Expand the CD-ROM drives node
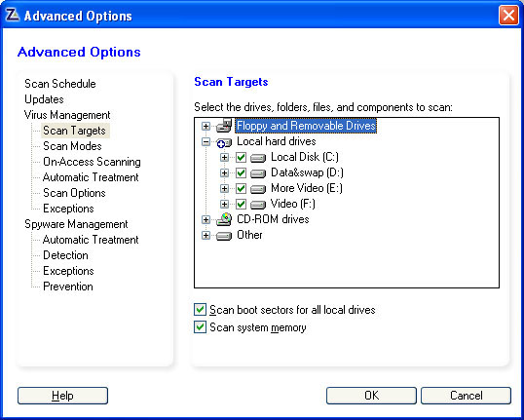 pyautogui.click(x=206, y=219)
